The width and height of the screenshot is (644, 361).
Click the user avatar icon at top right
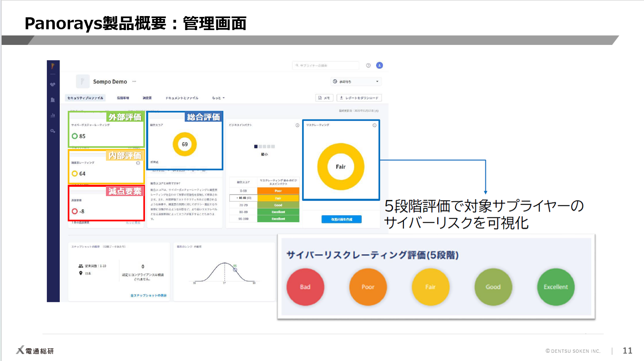379,66
